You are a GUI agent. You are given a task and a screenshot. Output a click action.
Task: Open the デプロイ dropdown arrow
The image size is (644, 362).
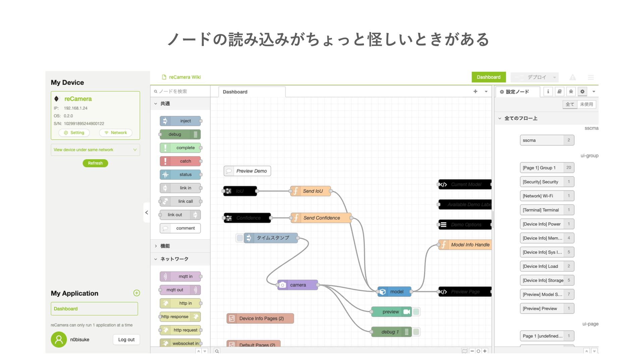click(x=554, y=77)
